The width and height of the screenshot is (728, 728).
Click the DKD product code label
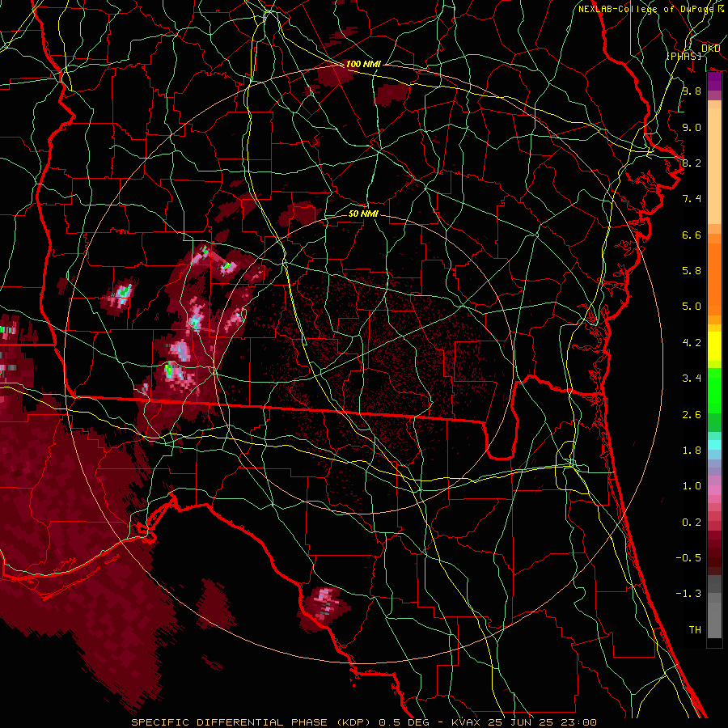[710, 49]
